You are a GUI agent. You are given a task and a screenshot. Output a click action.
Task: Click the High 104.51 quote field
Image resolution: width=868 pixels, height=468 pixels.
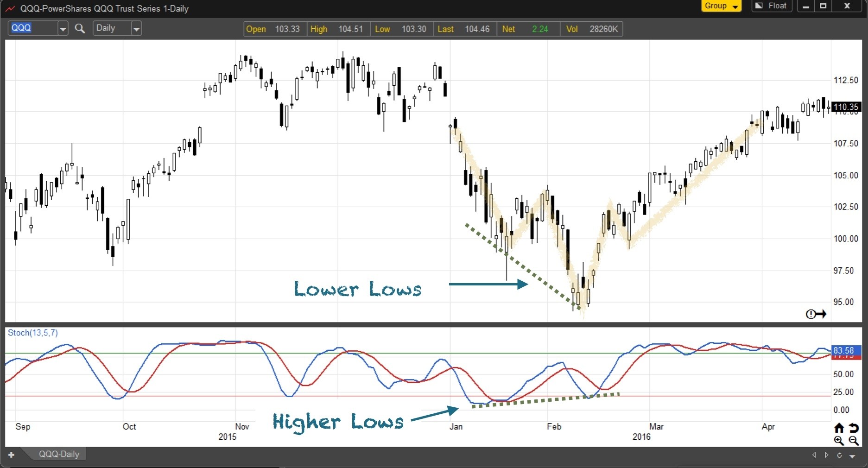[338, 29]
